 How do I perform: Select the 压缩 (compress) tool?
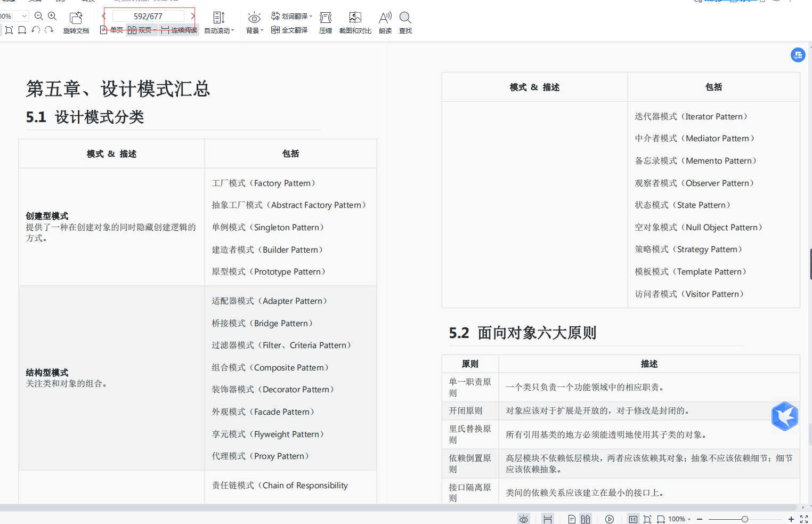click(x=325, y=23)
